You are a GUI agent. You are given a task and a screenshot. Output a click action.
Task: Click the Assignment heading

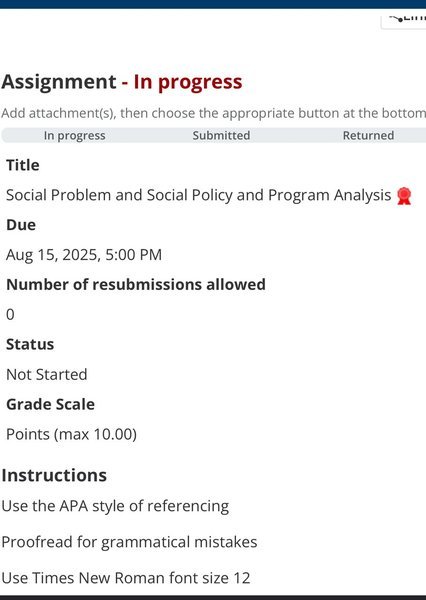59,82
